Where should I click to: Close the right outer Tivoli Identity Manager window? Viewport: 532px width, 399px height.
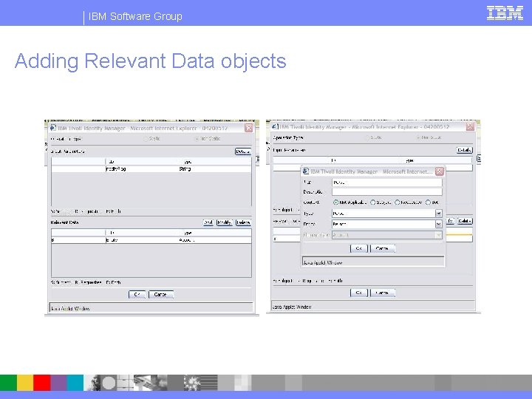[470, 126]
